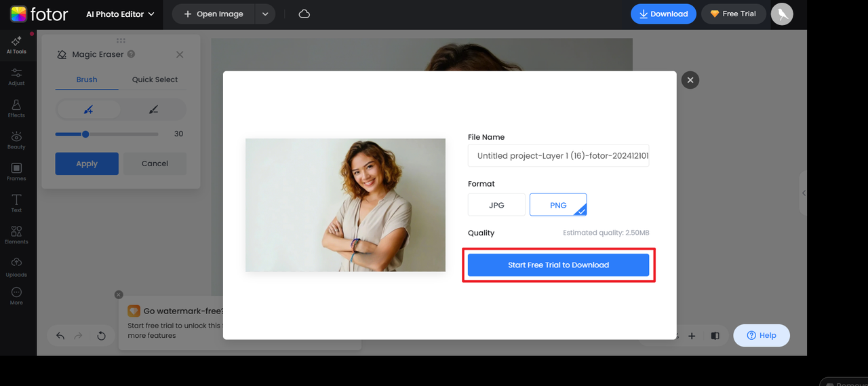Open the Help button
The image size is (868, 386).
[x=762, y=335]
